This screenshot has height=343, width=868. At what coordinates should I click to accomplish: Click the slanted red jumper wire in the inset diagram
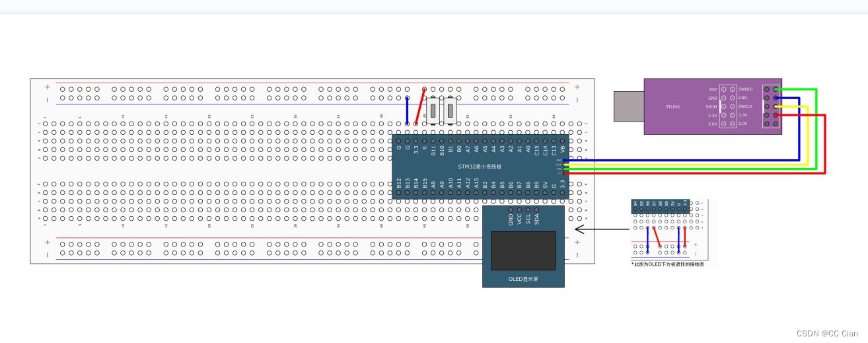click(657, 237)
